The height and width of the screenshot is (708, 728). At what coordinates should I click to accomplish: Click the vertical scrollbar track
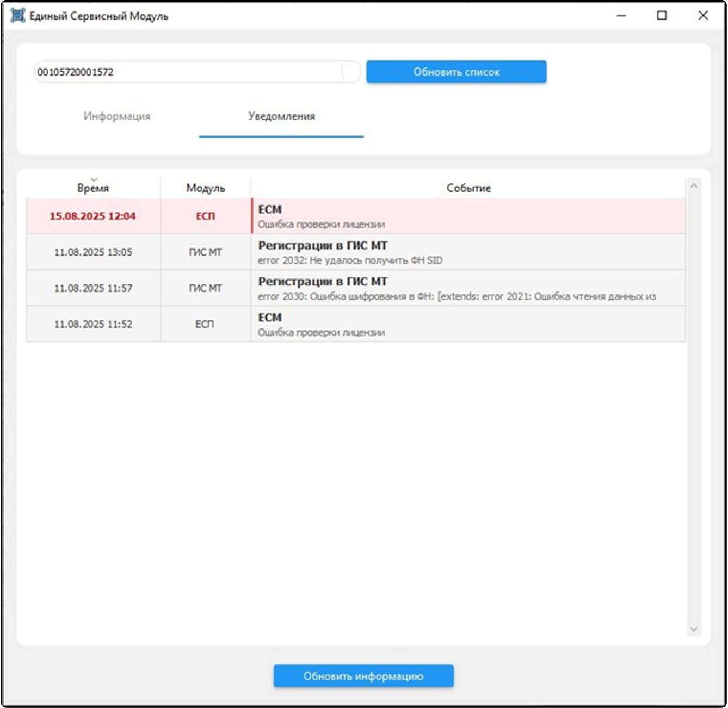pos(694,408)
